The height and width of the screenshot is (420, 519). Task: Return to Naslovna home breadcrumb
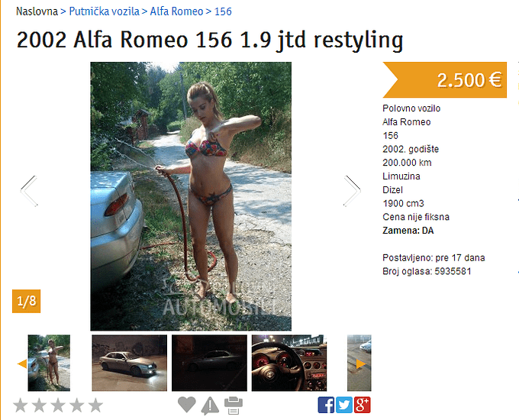coord(37,11)
